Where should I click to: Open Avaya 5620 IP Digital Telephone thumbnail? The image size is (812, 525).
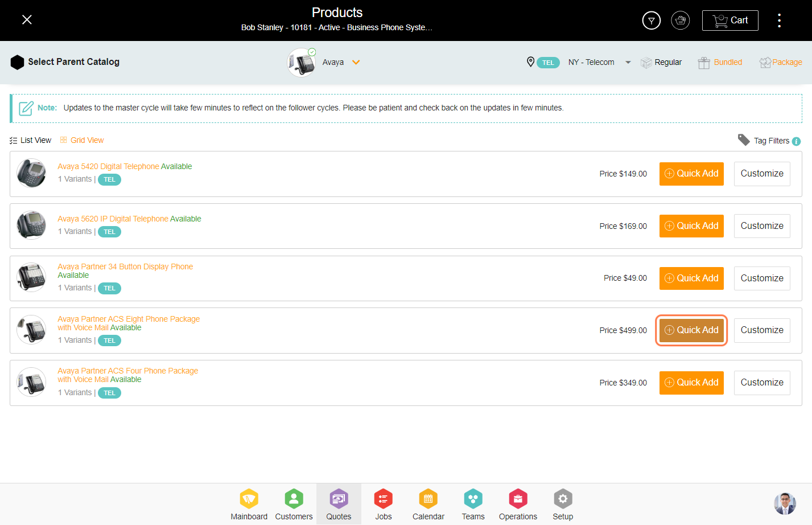tap(31, 225)
